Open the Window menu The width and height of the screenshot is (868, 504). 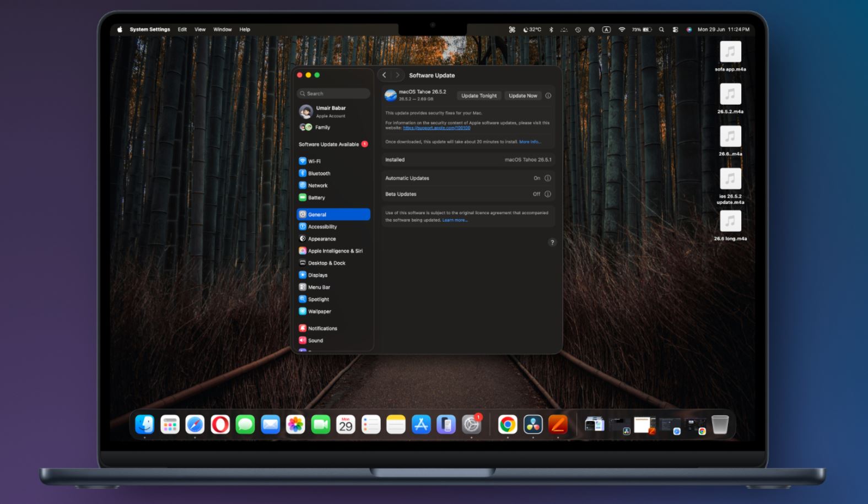223,30
